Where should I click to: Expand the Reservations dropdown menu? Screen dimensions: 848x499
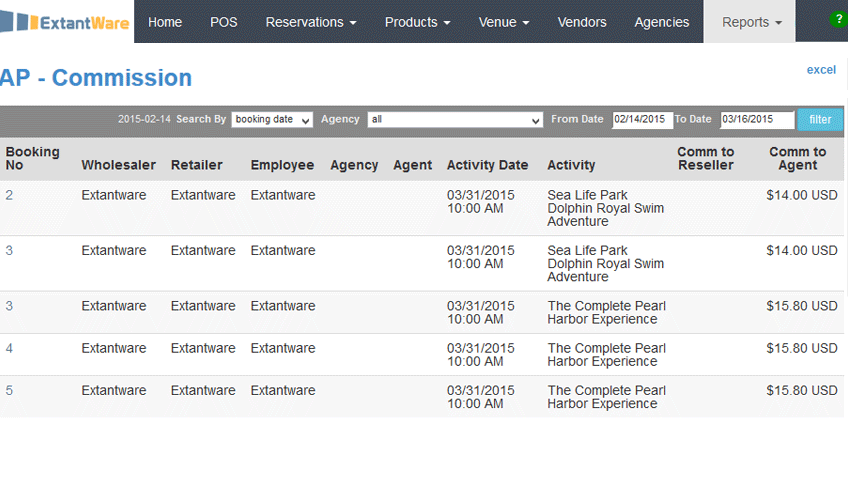point(311,22)
